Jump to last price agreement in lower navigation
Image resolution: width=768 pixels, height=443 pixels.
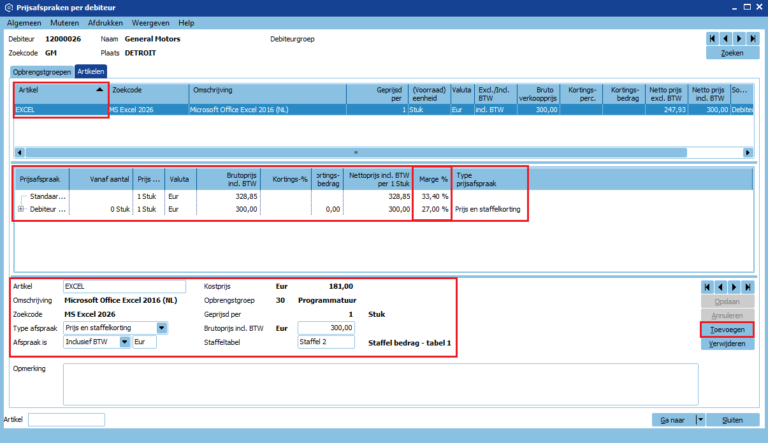(x=749, y=285)
